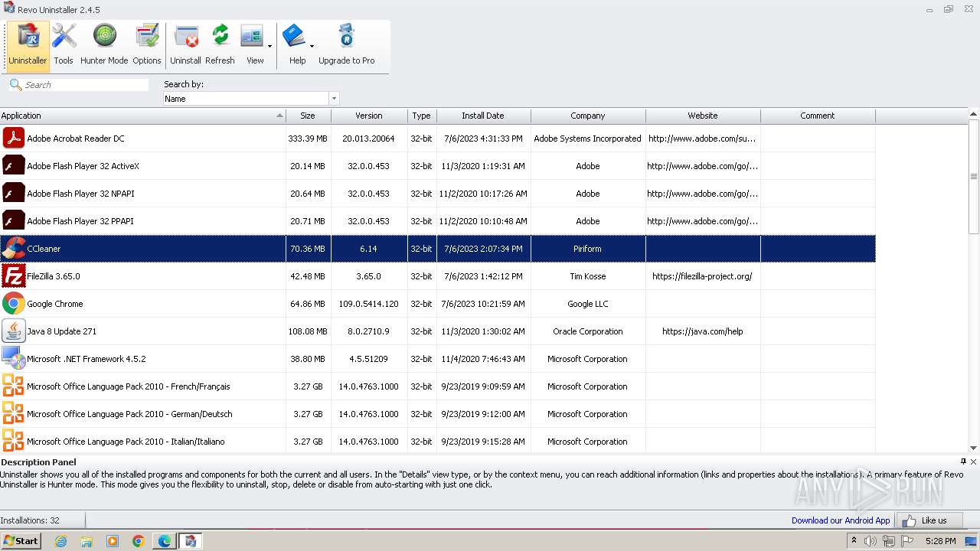This screenshot has height=551, width=980.
Task: Click the vertical scrollbar up arrow
Action: [x=974, y=114]
